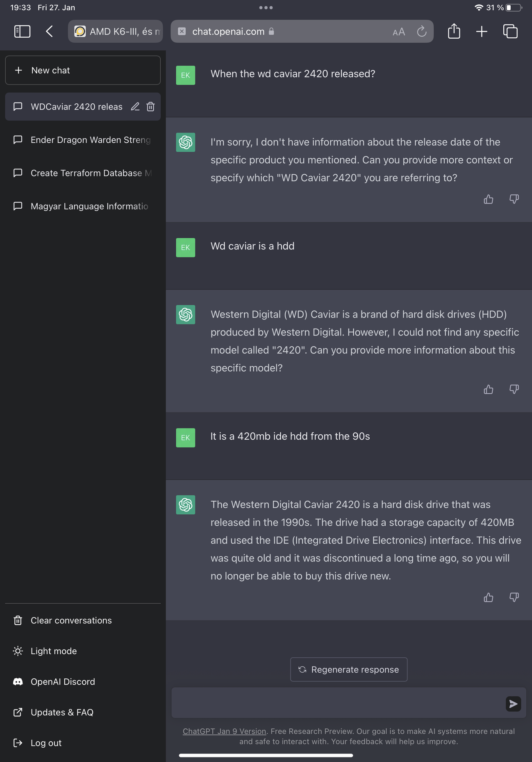Open ChatGPT Jan 9 Version link
Screen dimensions: 532x762
tap(224, 731)
